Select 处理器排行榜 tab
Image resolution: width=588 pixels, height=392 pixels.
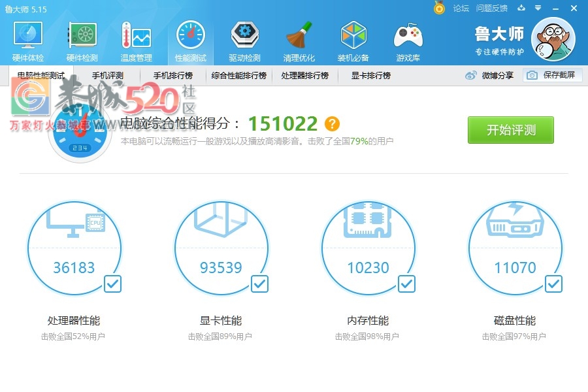click(304, 75)
